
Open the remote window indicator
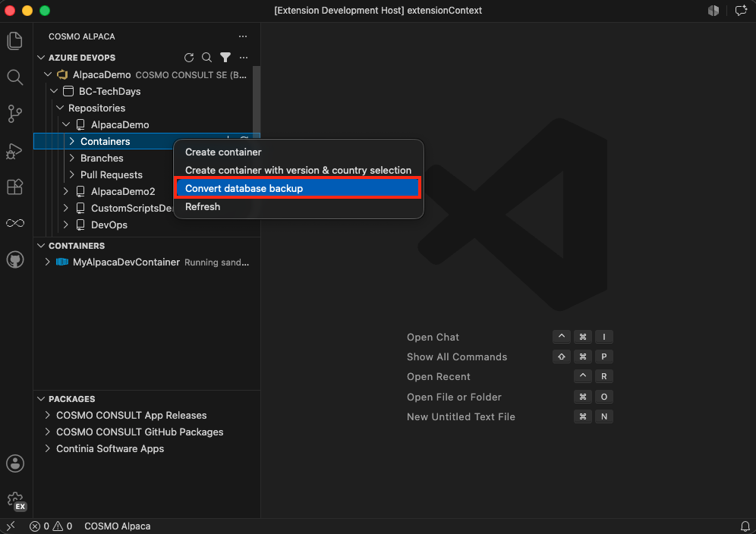click(11, 526)
